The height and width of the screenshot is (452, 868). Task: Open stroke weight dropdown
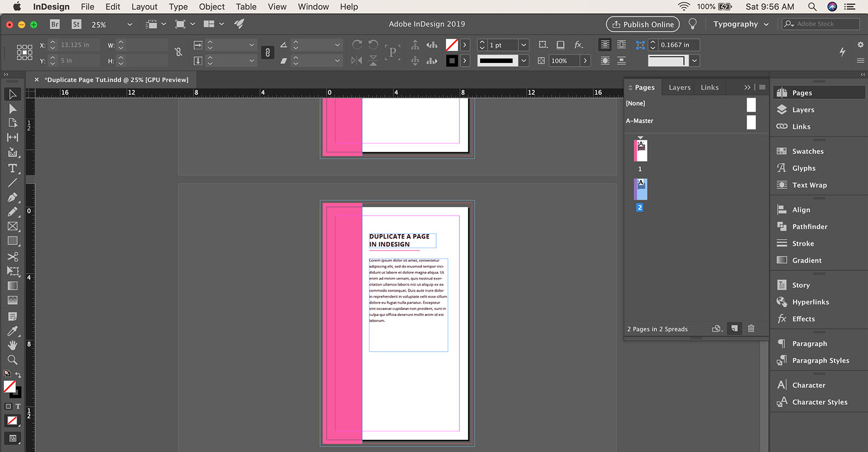pyautogui.click(x=524, y=45)
